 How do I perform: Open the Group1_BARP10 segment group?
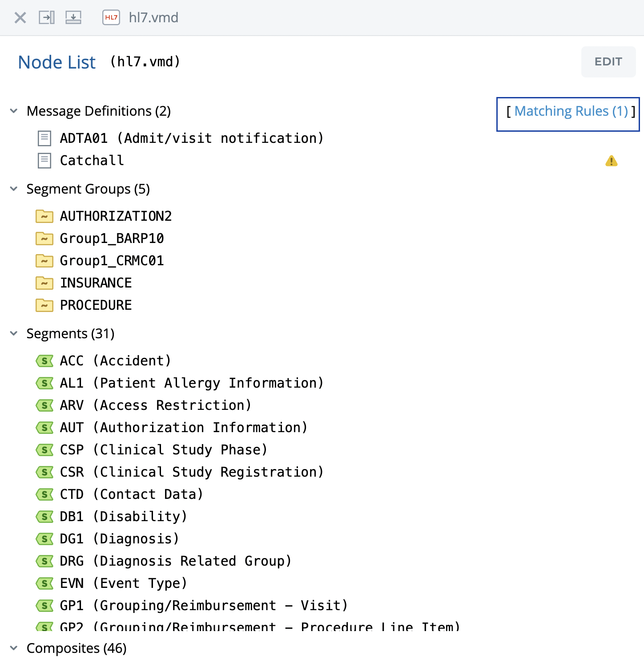pos(112,239)
